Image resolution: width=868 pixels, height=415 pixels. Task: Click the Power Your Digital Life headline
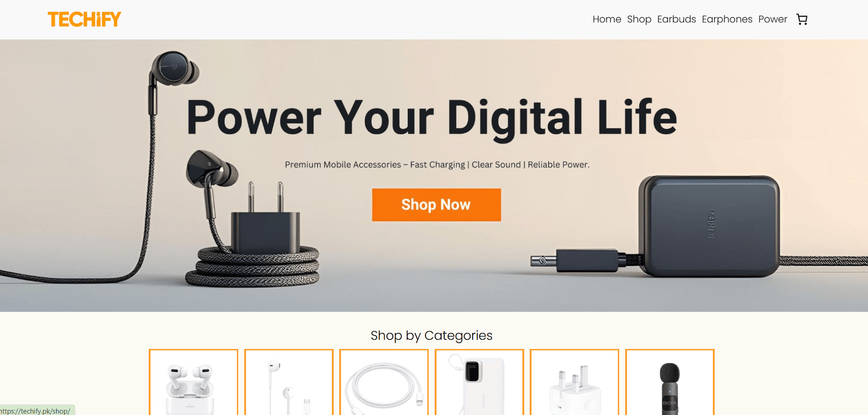(432, 118)
